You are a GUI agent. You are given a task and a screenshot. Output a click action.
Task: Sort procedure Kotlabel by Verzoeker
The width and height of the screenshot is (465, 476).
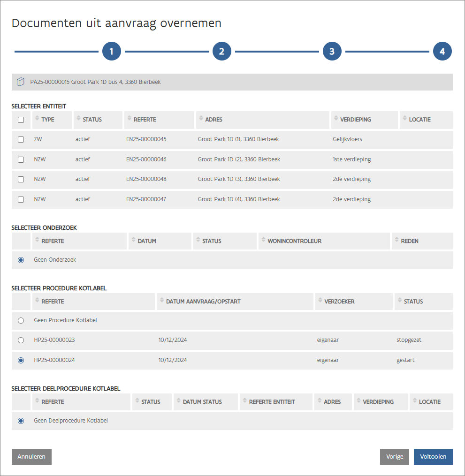[x=339, y=302]
